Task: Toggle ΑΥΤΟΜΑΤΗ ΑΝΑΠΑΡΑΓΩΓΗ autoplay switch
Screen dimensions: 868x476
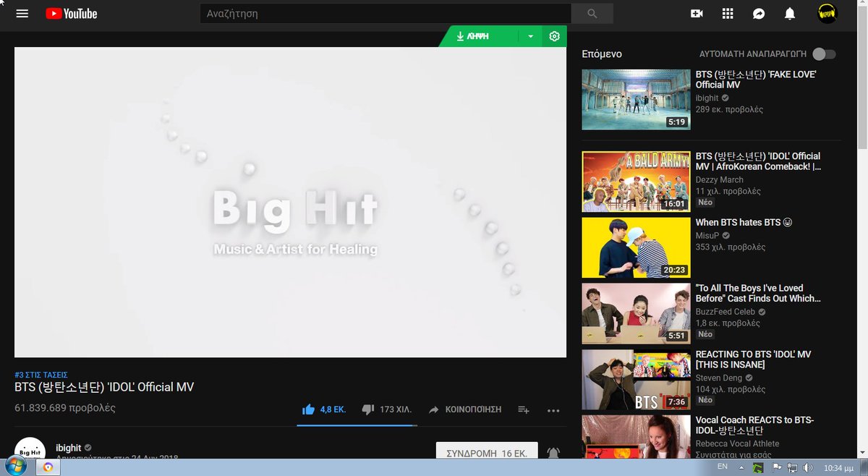Action: tap(823, 54)
